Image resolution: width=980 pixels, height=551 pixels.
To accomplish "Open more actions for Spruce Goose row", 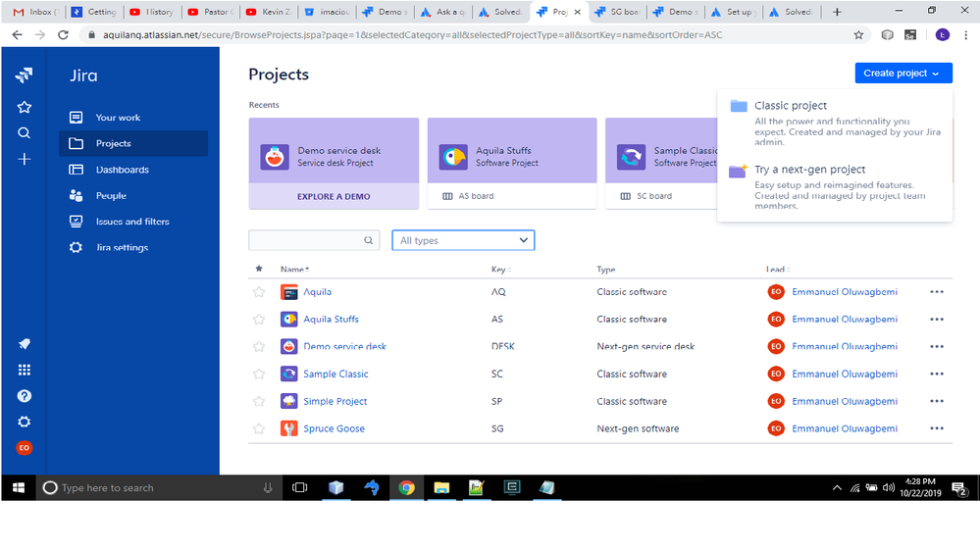I will tap(936, 428).
